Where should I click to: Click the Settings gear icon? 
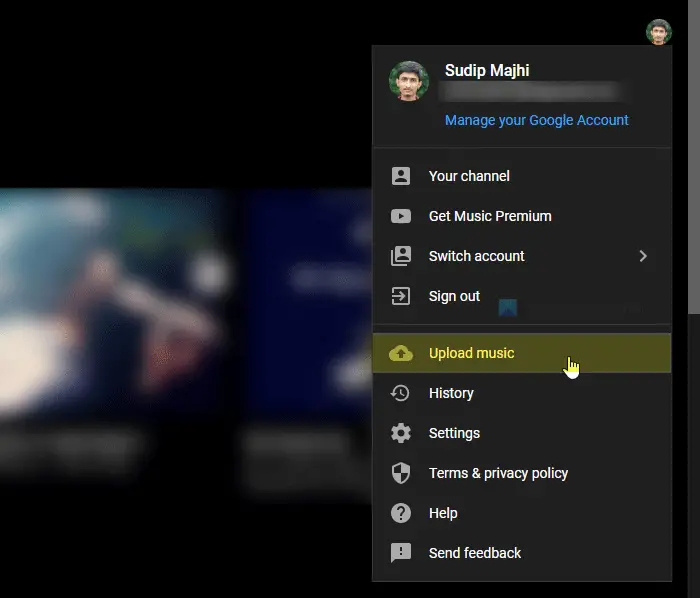click(401, 433)
